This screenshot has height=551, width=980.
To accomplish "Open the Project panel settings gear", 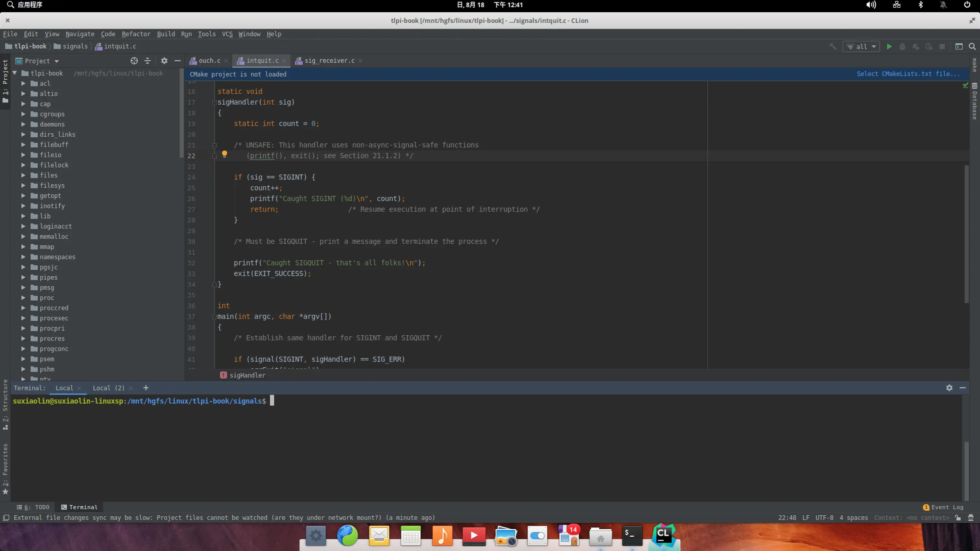I will pyautogui.click(x=164, y=61).
